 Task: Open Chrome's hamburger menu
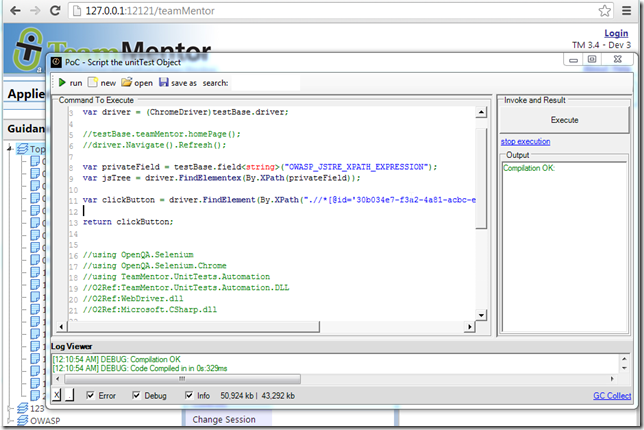coord(628,11)
